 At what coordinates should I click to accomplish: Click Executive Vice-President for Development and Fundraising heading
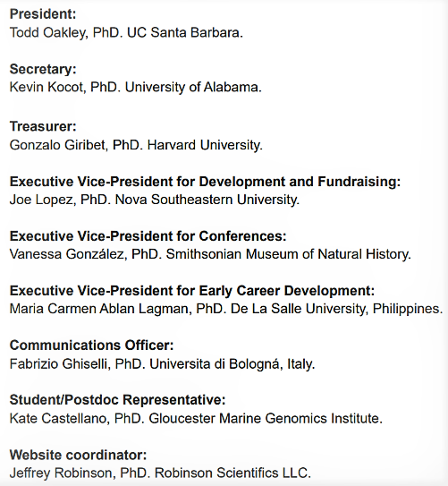click(x=205, y=182)
